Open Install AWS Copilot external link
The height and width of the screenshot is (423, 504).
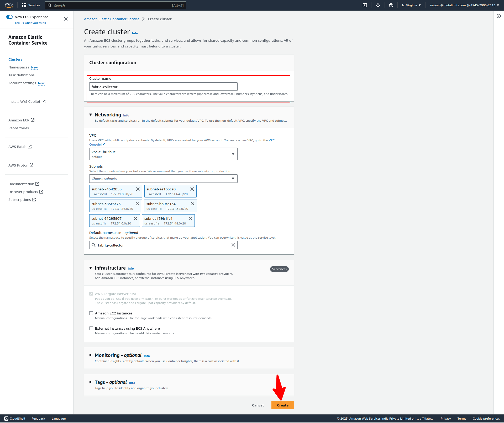27,101
